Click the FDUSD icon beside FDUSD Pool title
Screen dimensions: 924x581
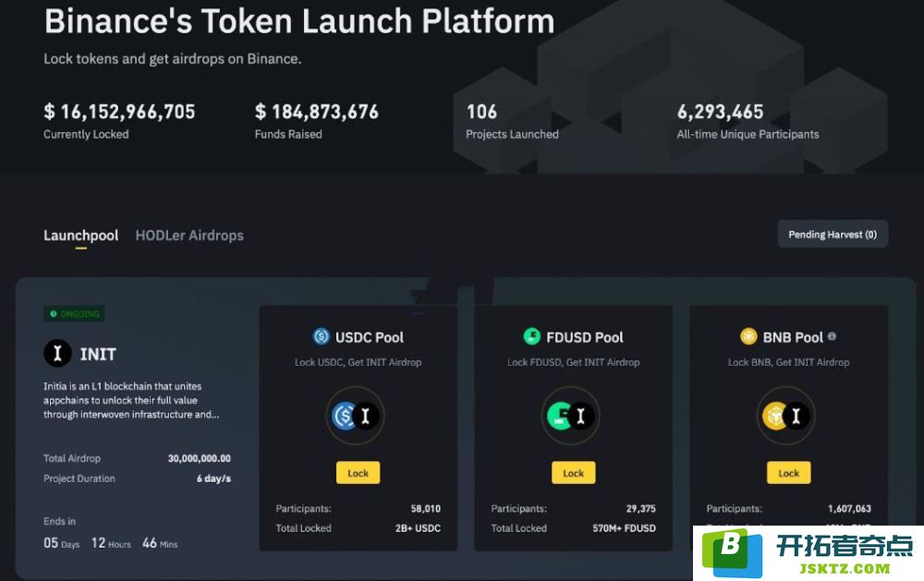[x=532, y=336]
